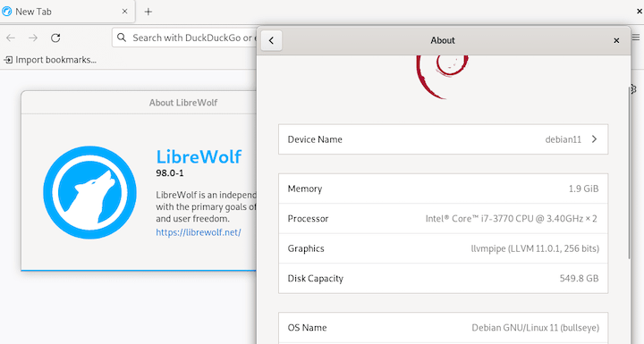
Task: Click the Debian swirl logo
Action: point(443,77)
